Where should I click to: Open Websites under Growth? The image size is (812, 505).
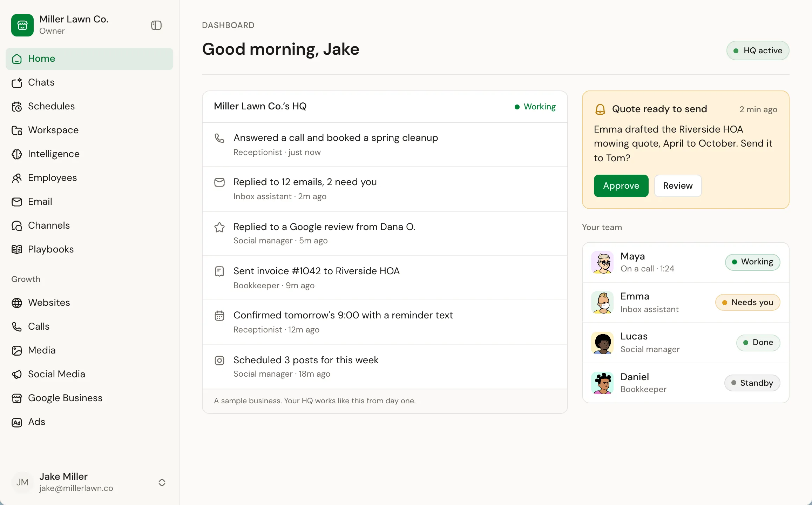tap(89, 303)
